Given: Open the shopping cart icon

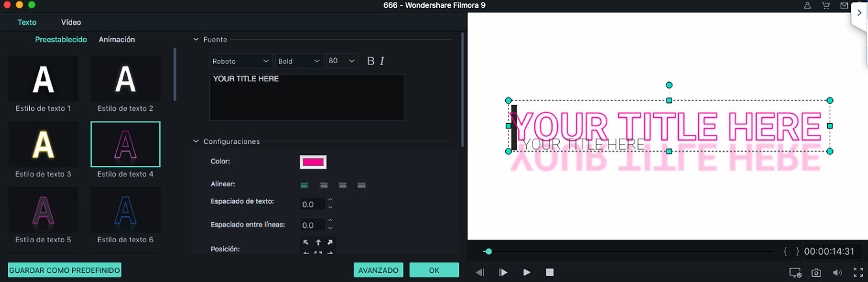Looking at the screenshot, I should coord(826,5).
